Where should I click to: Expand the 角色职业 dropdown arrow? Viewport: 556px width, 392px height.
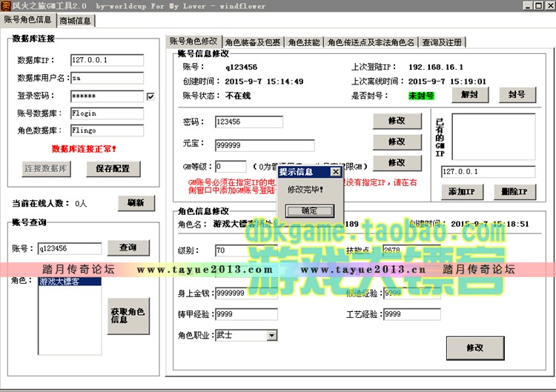(x=272, y=335)
